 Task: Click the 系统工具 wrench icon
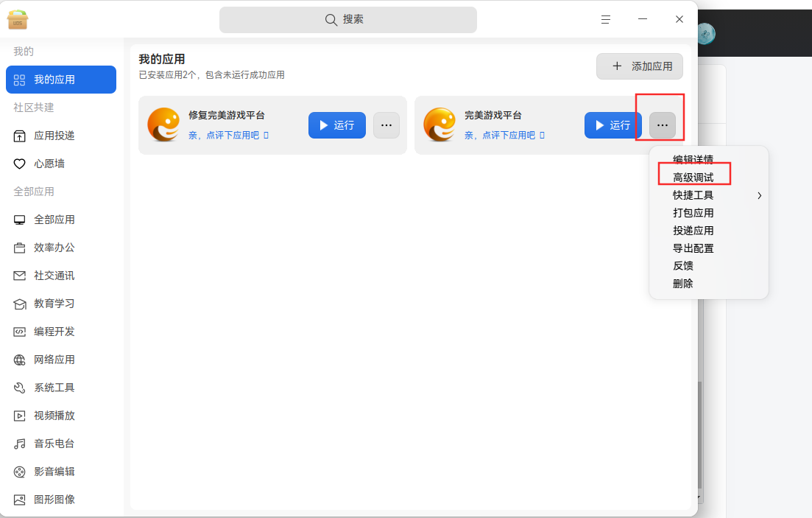pyautogui.click(x=20, y=388)
